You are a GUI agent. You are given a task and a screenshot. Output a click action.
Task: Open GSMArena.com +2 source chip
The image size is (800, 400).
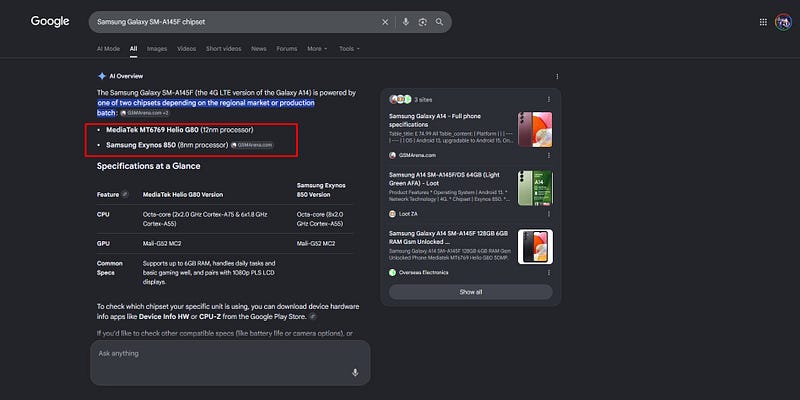[145, 113]
